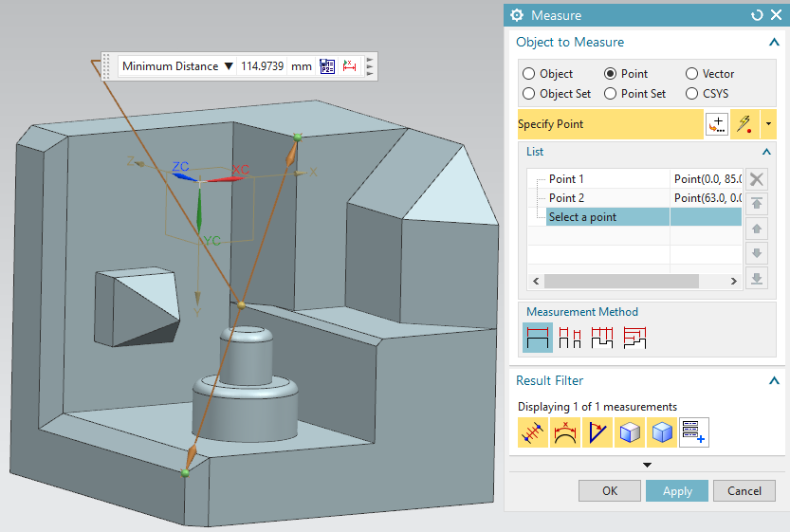Expand the dialog with the bottom black triangle
The width and height of the screenshot is (790, 532).
pos(648,465)
